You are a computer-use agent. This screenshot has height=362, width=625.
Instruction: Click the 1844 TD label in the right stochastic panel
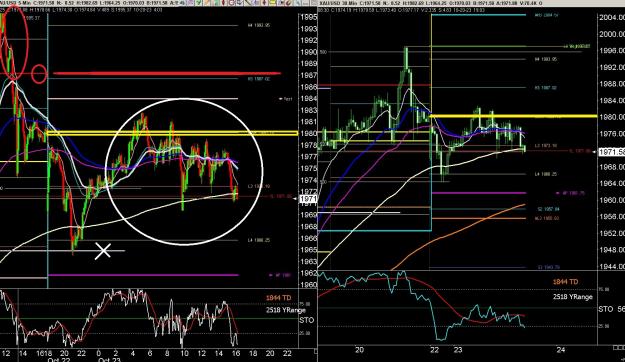click(x=565, y=282)
